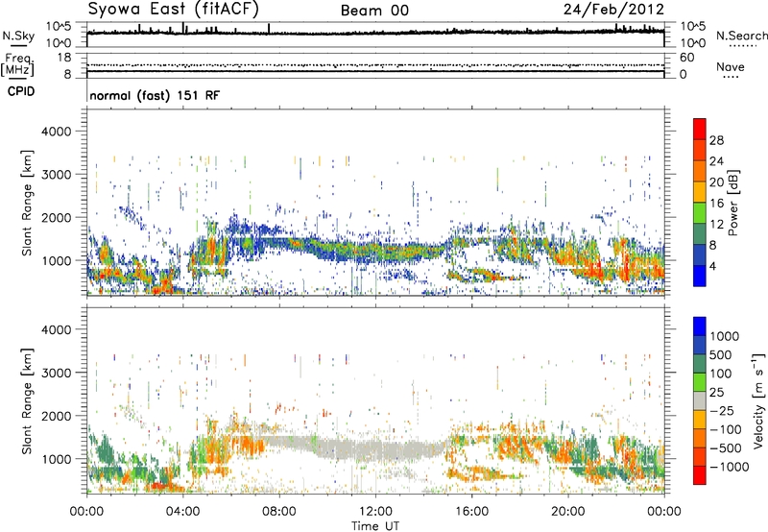Pick the red top segment of Power colorbar
This screenshot has height=532, width=768.
click(700, 129)
